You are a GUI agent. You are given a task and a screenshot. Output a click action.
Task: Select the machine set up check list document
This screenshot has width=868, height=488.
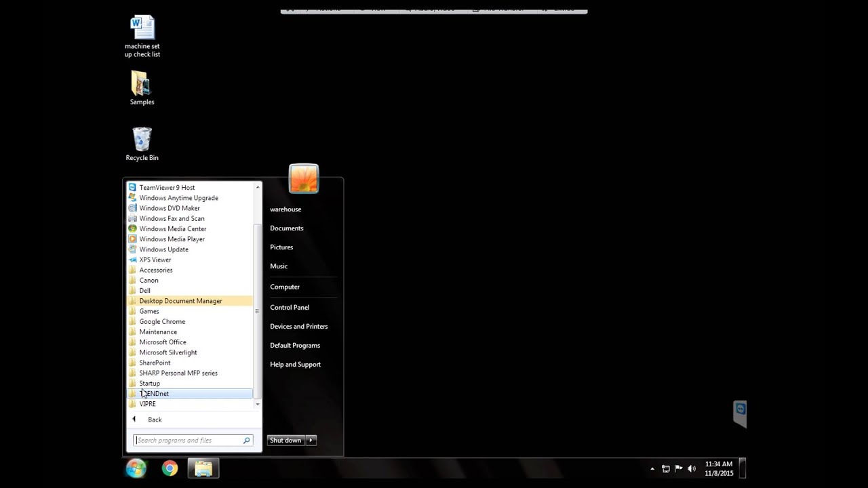[x=142, y=37]
